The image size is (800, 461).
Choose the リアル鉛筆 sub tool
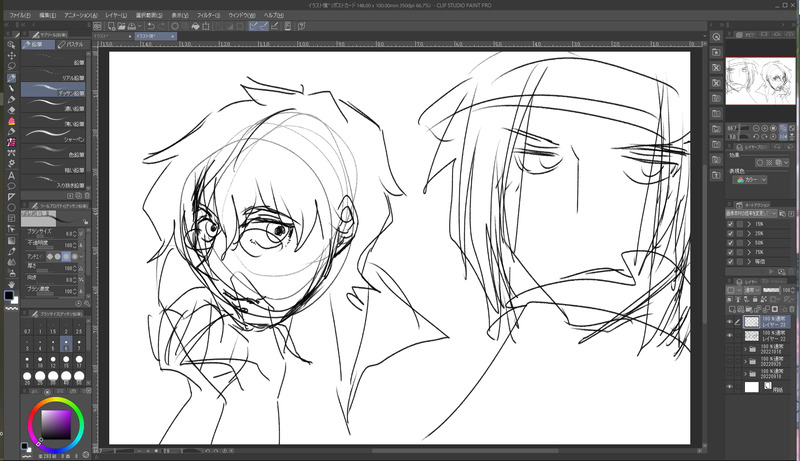coord(53,76)
